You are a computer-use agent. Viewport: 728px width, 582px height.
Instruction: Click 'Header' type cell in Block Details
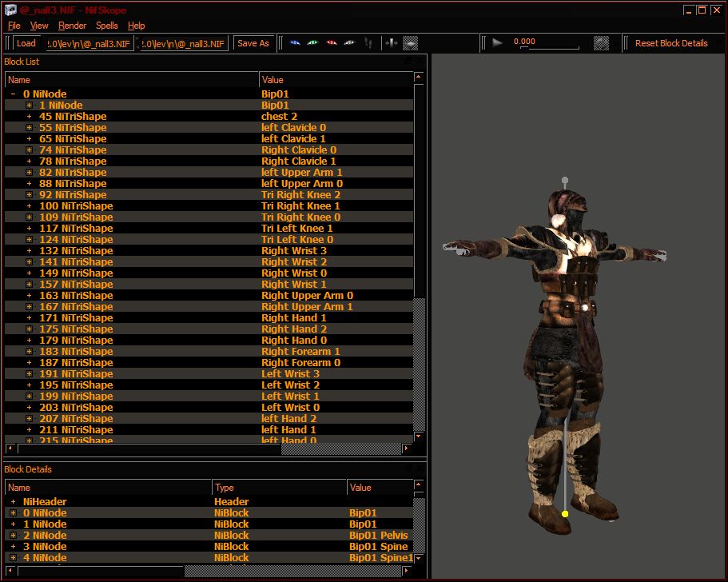pyautogui.click(x=231, y=501)
